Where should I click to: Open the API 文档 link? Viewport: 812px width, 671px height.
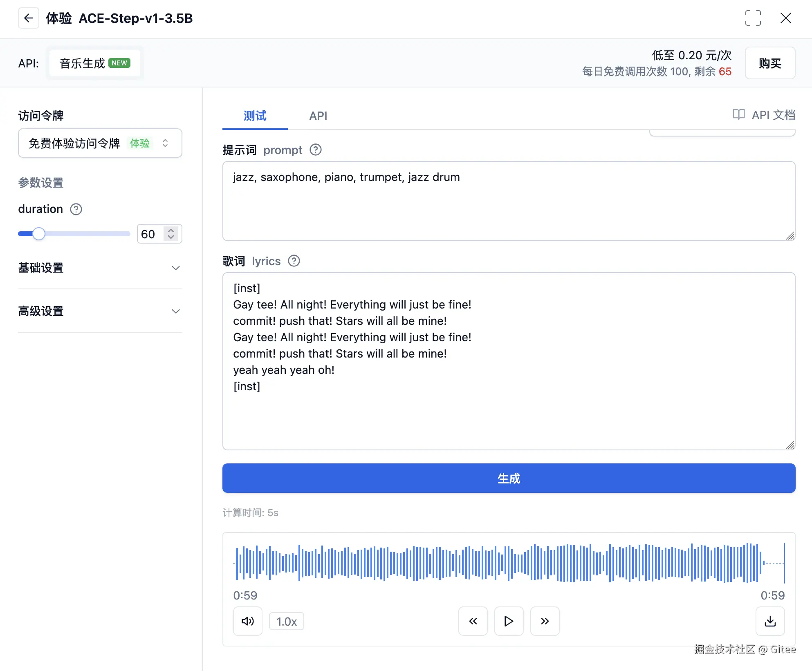click(764, 115)
